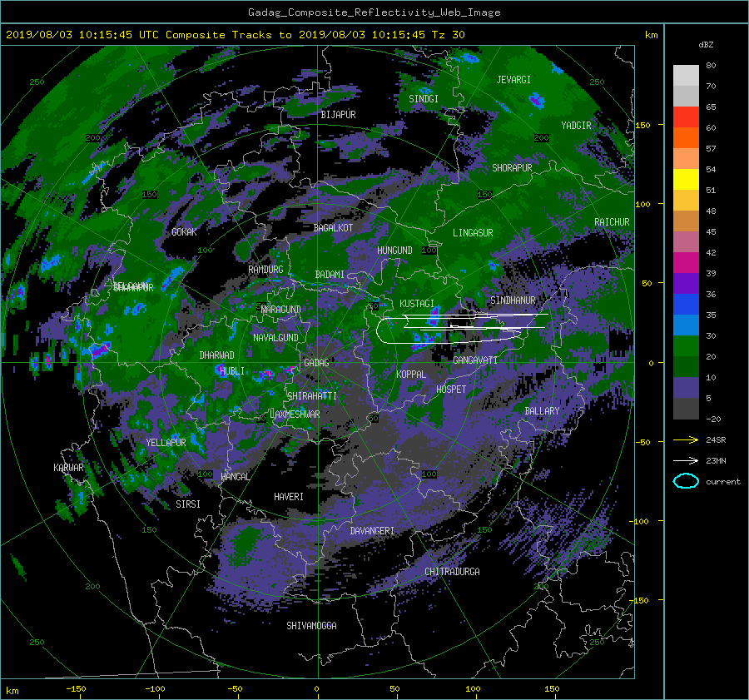Click the JEVARGI city label
The image size is (749, 700).
513,79
